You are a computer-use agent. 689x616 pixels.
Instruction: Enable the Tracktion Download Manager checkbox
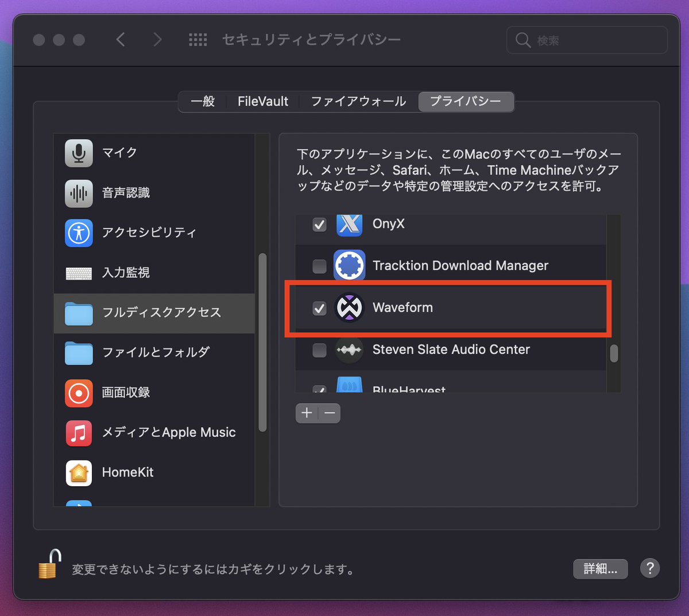[x=319, y=266]
